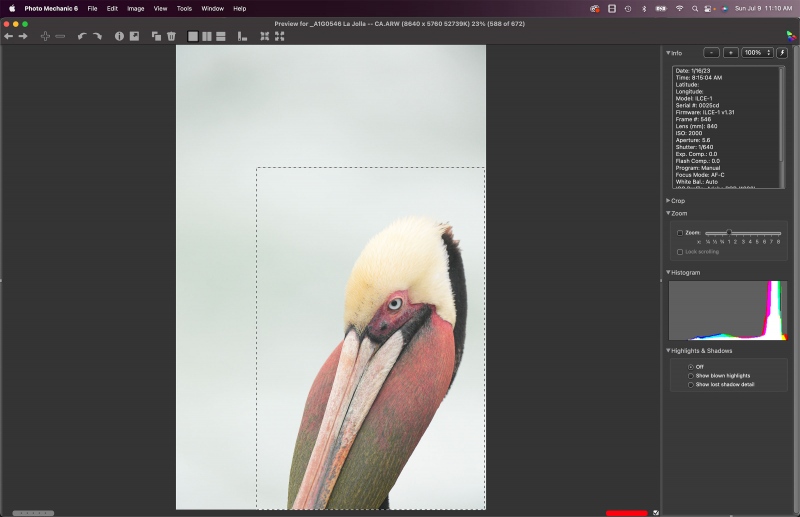Open the image info (i) icon
The image size is (800, 517).
pos(119,36)
